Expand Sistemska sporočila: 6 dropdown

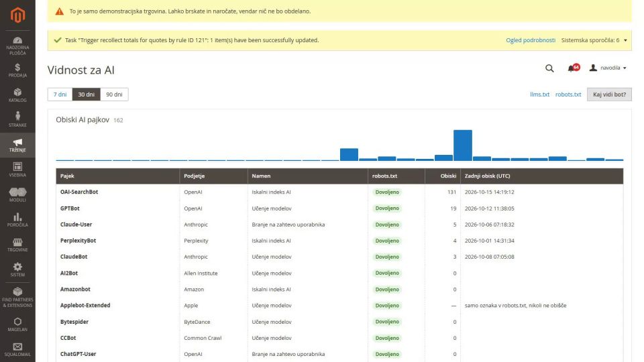[594, 40]
